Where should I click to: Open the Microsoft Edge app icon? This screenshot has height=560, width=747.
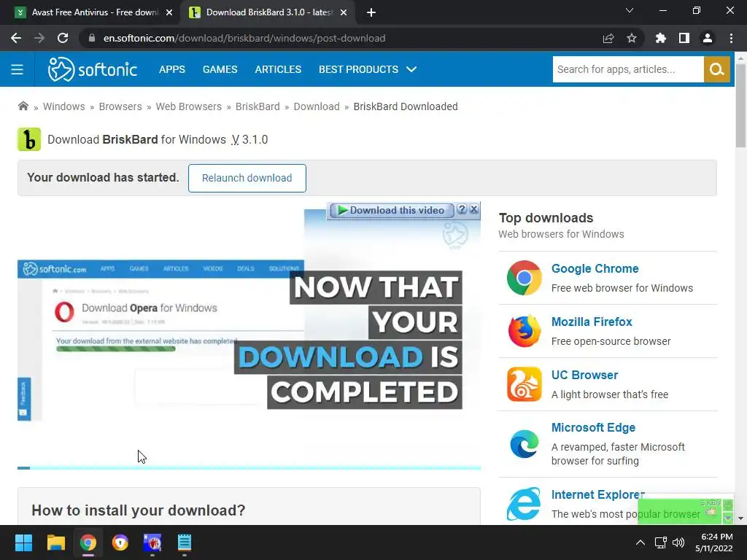pyautogui.click(x=524, y=444)
